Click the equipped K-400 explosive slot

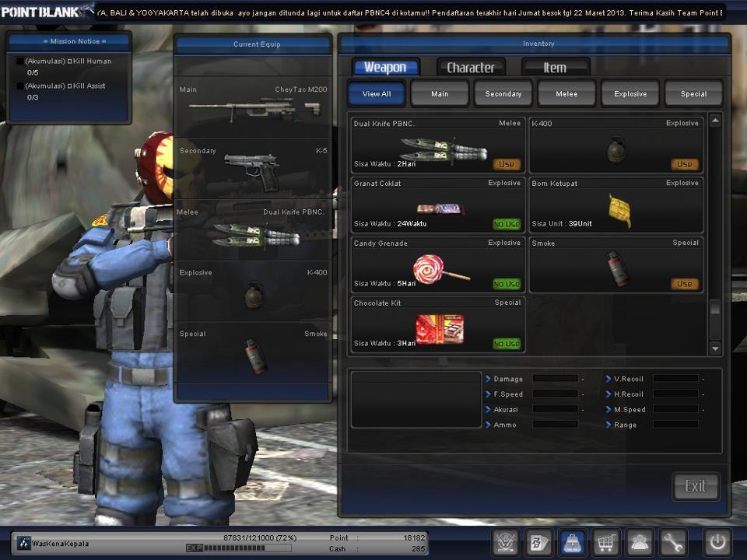click(x=253, y=290)
